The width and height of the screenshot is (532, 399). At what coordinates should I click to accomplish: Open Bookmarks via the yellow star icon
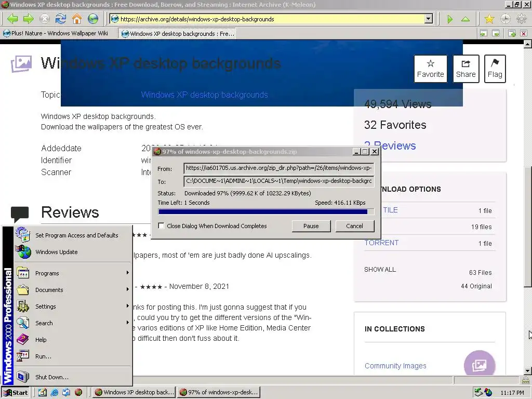[x=489, y=19]
